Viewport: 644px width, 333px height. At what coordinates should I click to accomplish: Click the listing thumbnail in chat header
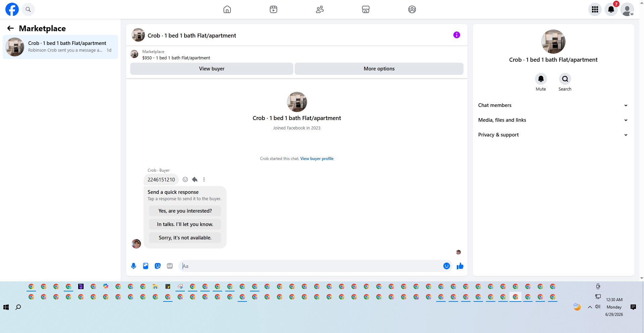138,35
